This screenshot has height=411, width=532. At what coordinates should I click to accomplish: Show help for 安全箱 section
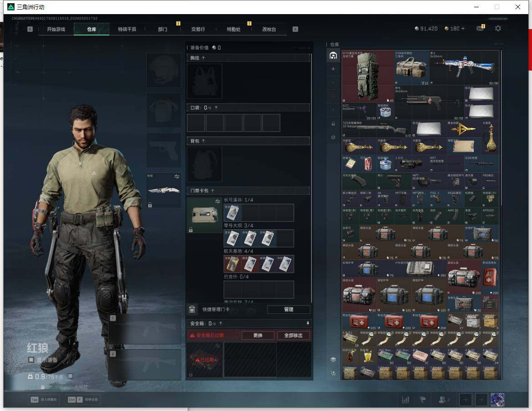[220, 324]
